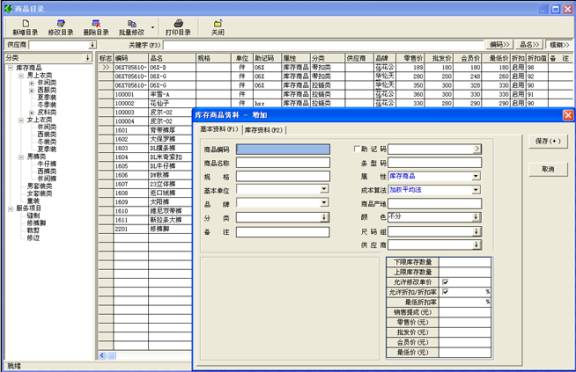This screenshot has width=576, height=372.
Task: Open the 尺码组 picker arrow
Action: [476, 231]
